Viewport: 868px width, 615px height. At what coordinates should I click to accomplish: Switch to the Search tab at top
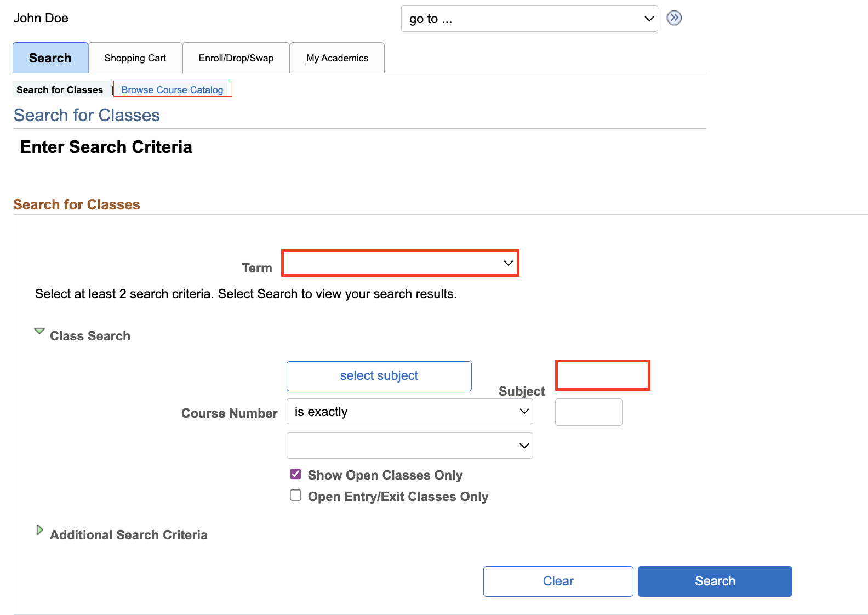tap(50, 58)
